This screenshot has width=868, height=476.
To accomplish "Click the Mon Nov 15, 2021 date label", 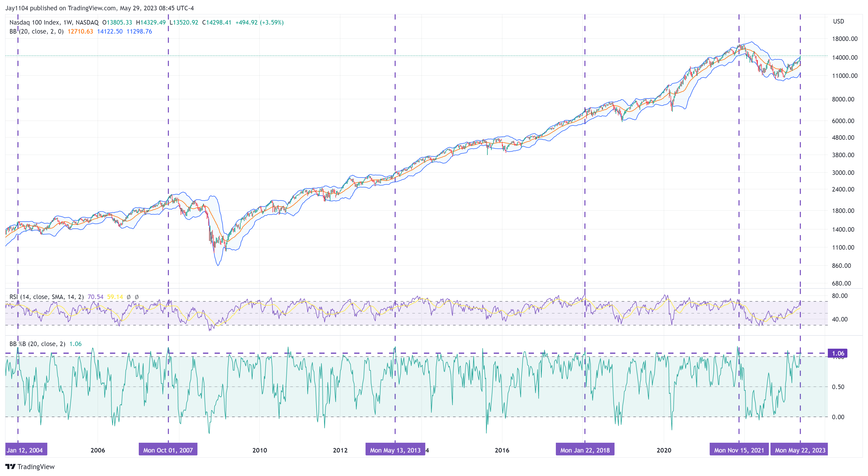I will point(739,450).
